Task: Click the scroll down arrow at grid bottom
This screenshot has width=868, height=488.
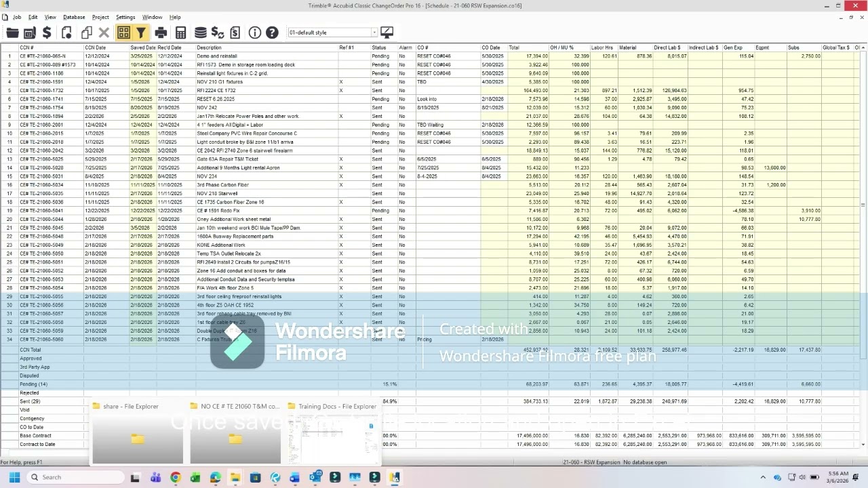Action: coord(864,445)
